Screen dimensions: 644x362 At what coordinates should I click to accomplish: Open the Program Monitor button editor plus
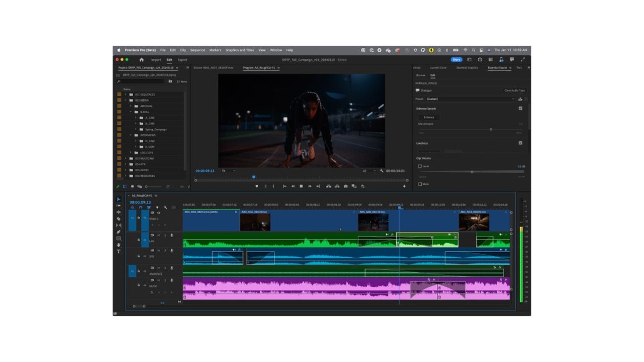tap(404, 186)
